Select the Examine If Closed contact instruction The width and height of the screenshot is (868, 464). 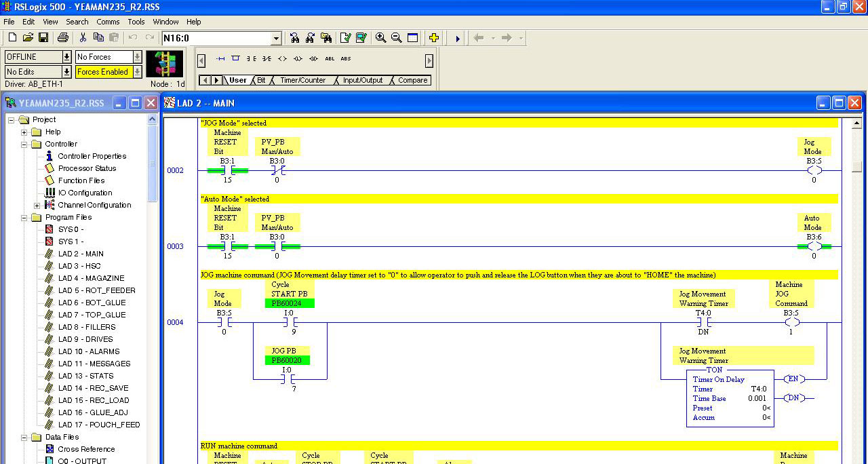(252, 59)
